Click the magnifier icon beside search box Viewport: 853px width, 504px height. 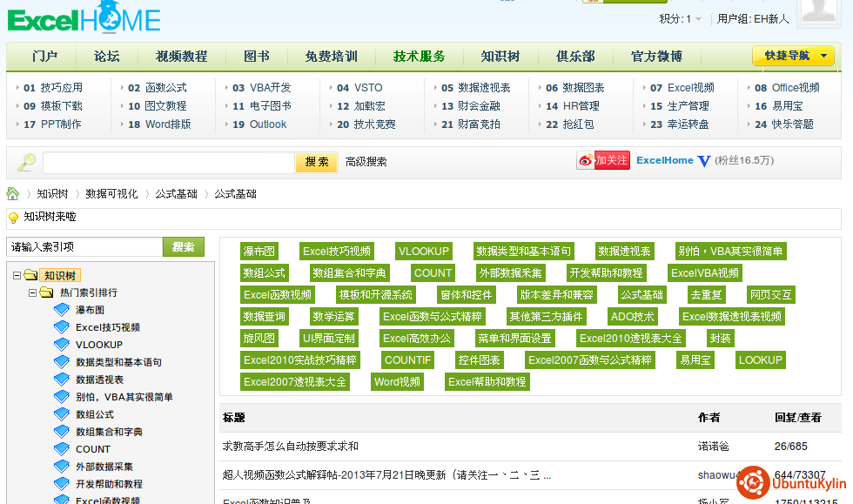[26, 162]
